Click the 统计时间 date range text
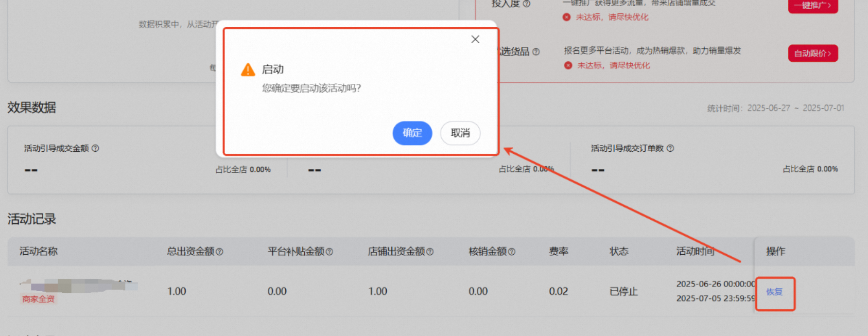 [x=776, y=108]
